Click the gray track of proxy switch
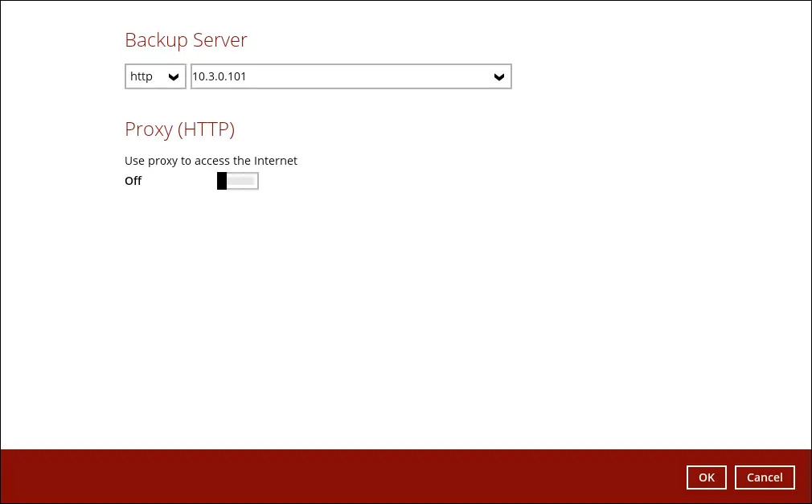This screenshot has height=504, width=812. click(242, 181)
